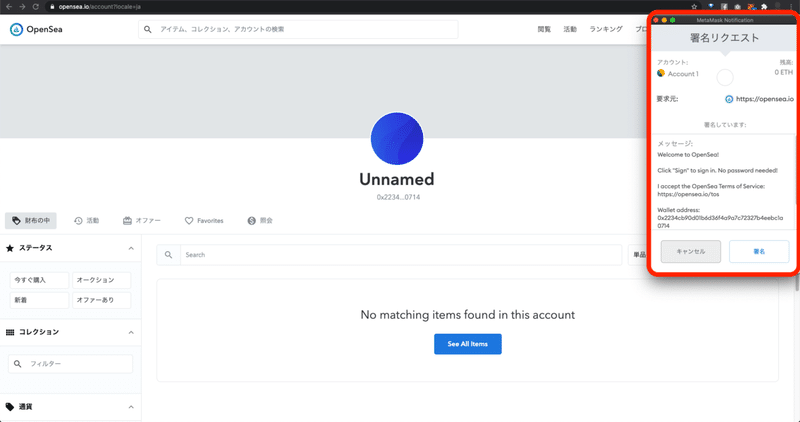Click the 署名リクエスト heading

pos(724,38)
